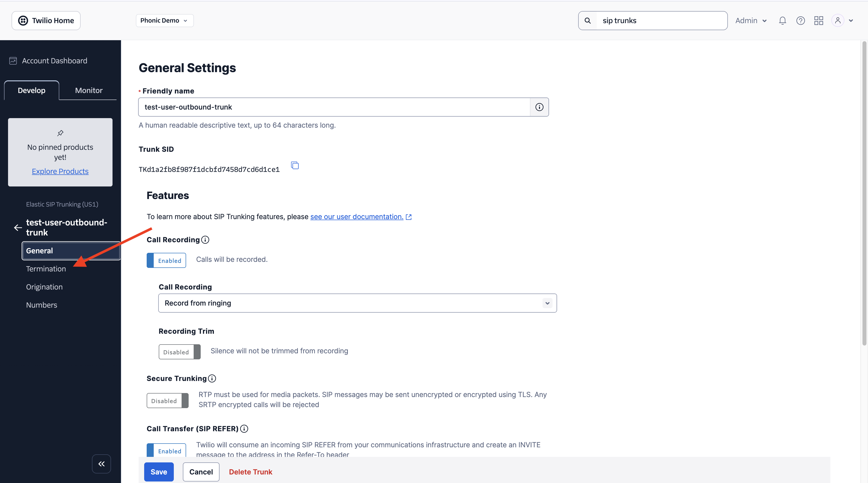Open the Admin dropdown menu
Screen dimensions: 868x483
[751, 21]
